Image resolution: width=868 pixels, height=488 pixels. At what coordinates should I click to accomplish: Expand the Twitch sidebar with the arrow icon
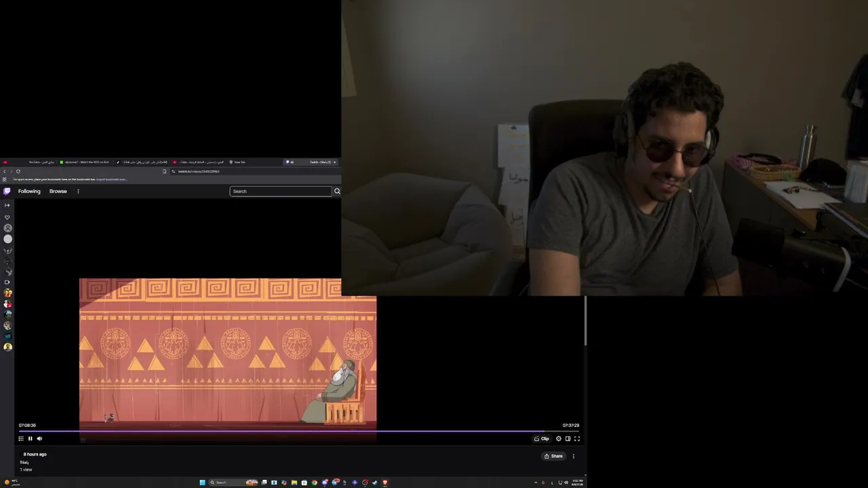click(7, 205)
